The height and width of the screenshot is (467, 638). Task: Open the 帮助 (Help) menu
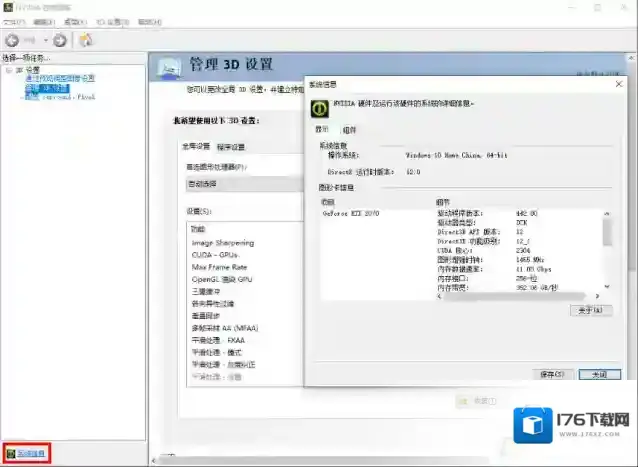click(x=150, y=22)
